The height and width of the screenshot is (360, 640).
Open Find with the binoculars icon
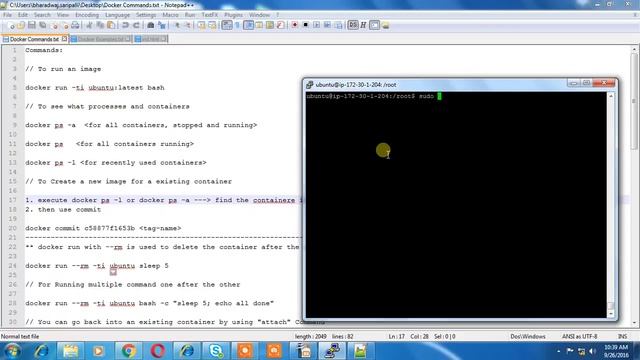[x=151, y=25]
